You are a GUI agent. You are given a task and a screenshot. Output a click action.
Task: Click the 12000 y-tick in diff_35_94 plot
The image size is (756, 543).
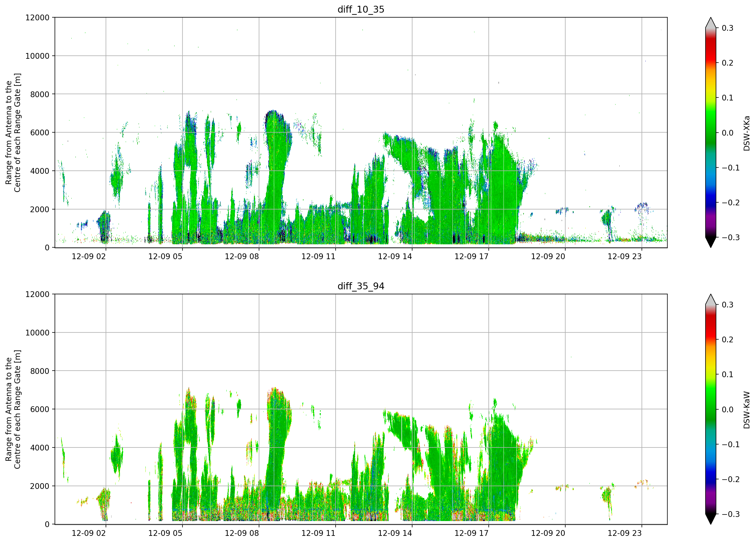pos(37,294)
